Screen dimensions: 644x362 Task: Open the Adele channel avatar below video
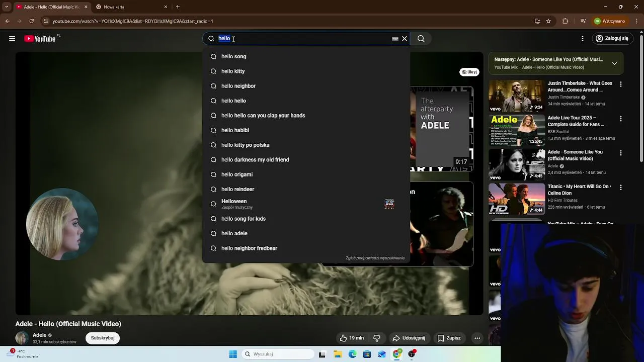click(22, 338)
